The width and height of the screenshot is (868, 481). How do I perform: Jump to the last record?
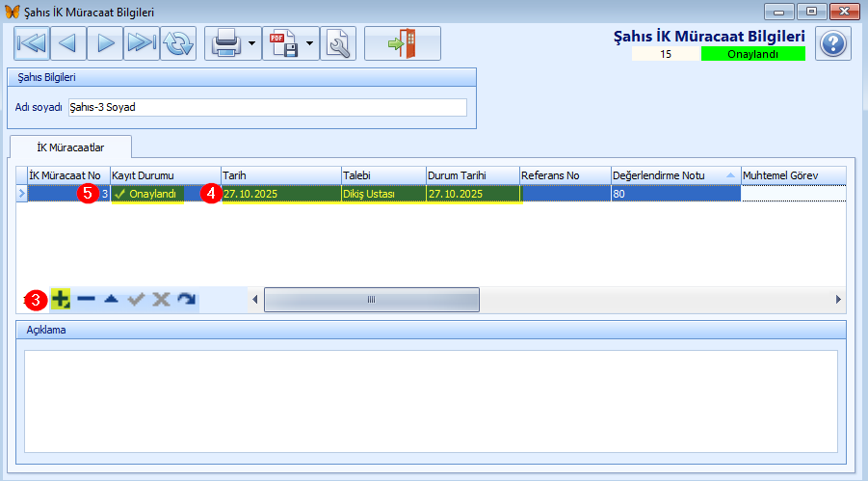point(141,43)
